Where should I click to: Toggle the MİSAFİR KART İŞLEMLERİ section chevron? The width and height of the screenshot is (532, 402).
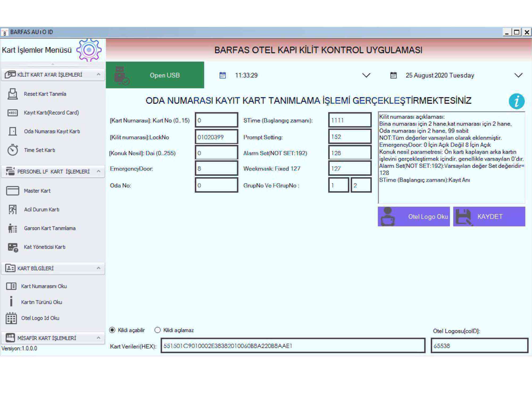click(x=99, y=338)
